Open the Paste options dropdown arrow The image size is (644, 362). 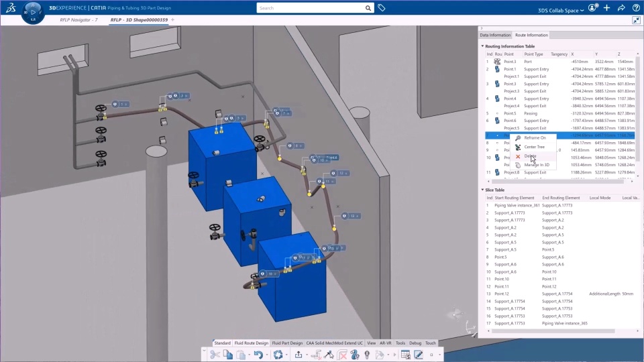pyautogui.click(x=249, y=355)
